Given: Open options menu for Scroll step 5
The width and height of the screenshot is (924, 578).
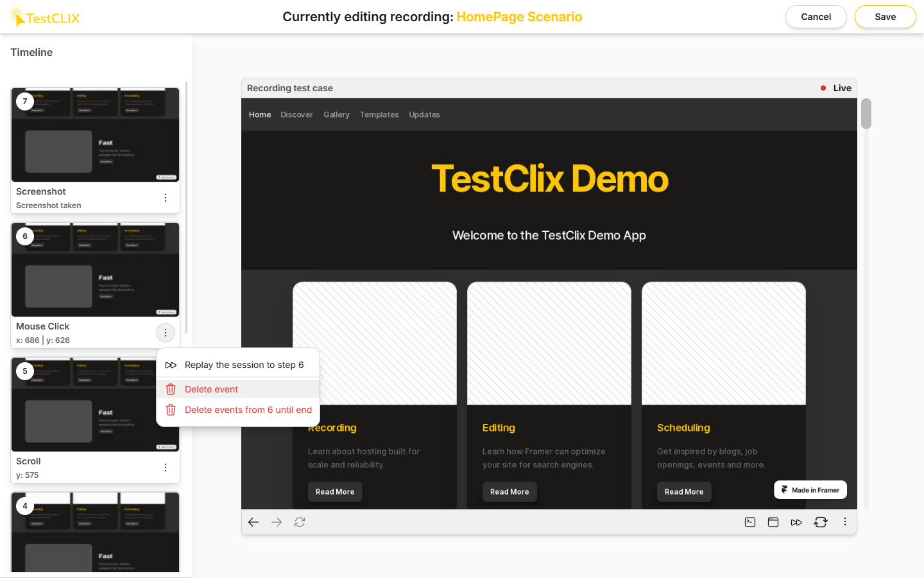Looking at the screenshot, I should point(166,468).
